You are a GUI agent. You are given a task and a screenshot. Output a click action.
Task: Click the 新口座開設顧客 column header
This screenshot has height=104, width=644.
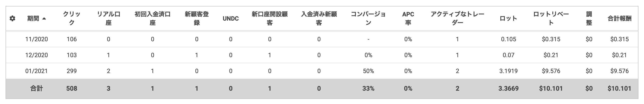click(270, 19)
